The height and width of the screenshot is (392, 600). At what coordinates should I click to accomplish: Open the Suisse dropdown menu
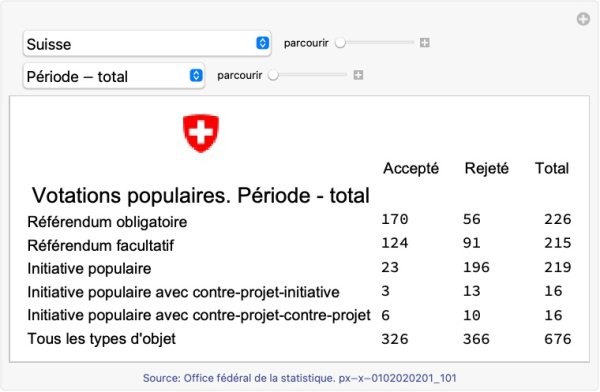pyautogui.click(x=147, y=44)
